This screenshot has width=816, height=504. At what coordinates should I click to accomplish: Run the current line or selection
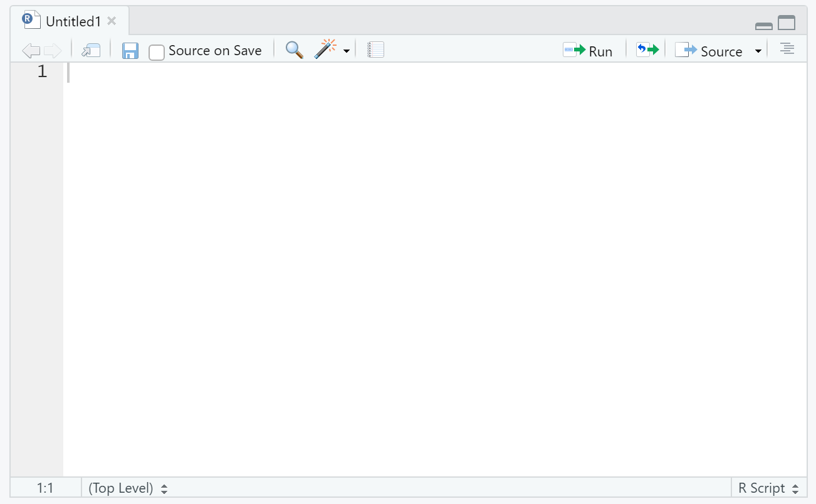(x=587, y=51)
